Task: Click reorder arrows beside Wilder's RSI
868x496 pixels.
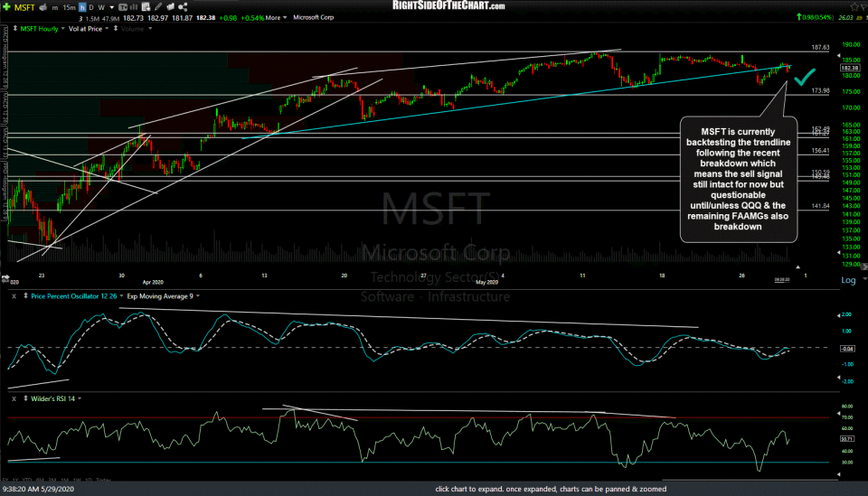Action: (25, 398)
